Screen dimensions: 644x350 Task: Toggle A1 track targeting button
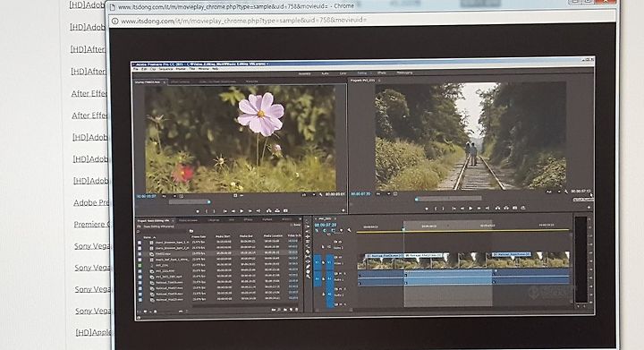(x=330, y=278)
